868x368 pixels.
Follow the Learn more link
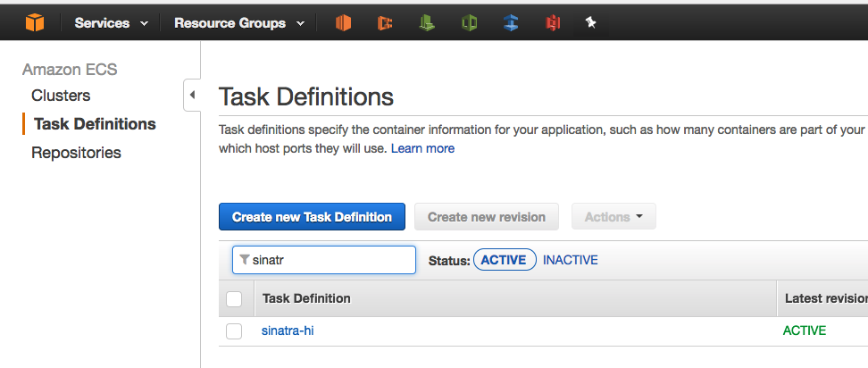point(423,148)
